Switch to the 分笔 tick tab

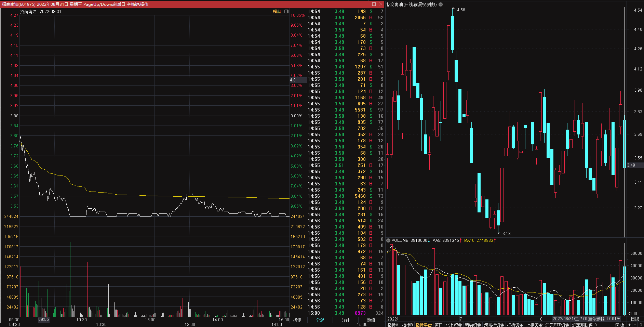coord(320,320)
